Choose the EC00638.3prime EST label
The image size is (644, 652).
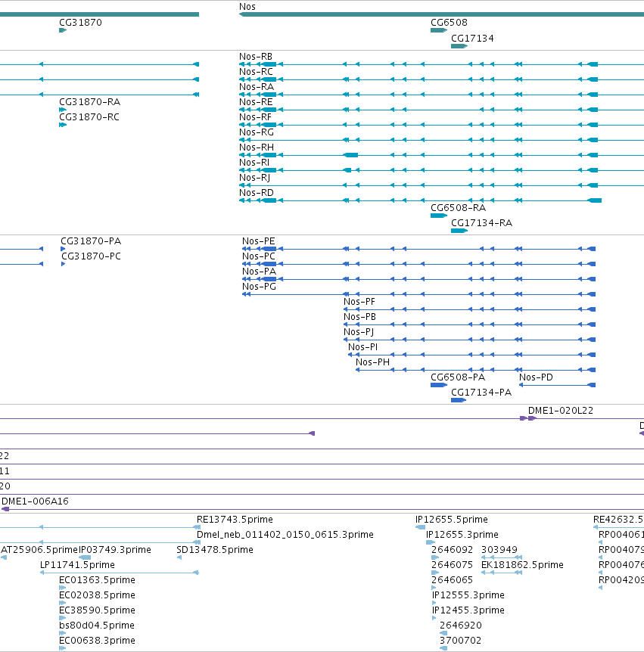tap(97, 641)
